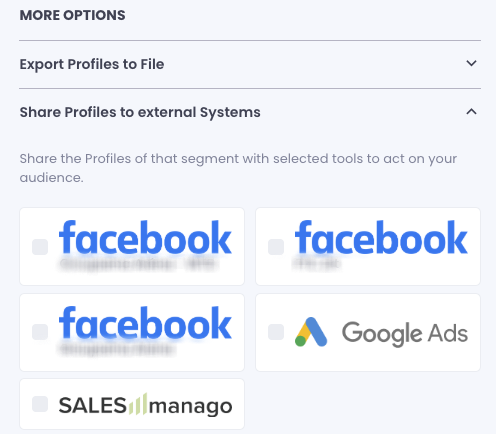Open the Export Profiles to File section title

[92, 64]
